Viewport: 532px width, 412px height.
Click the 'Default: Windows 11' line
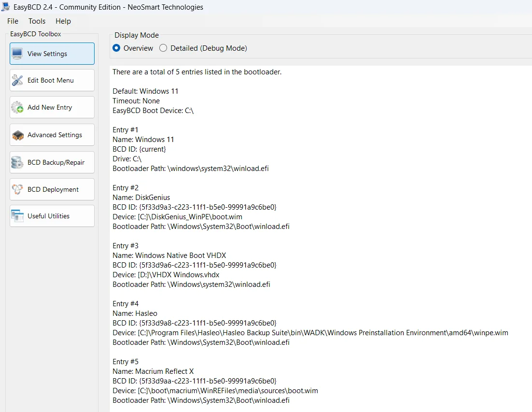click(145, 91)
